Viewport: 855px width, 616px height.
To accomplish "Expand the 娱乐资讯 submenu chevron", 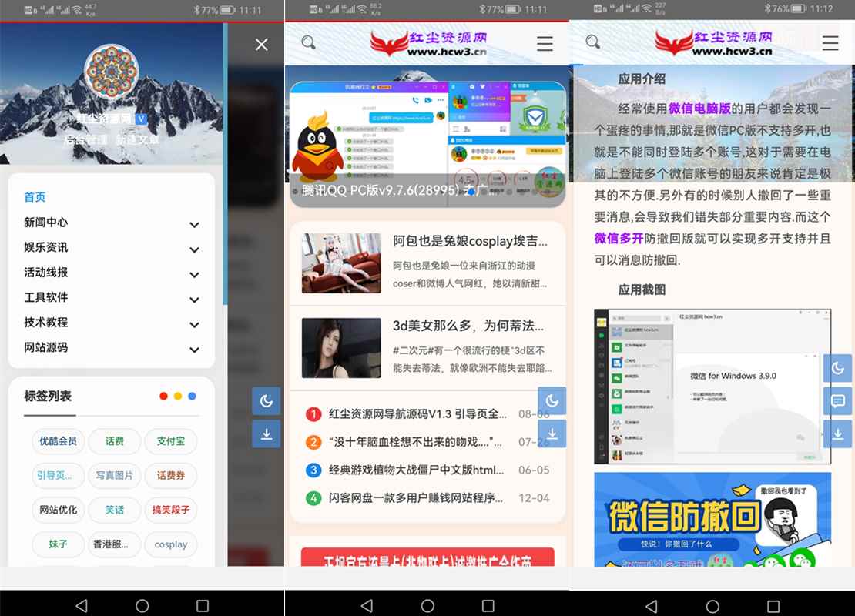I will click(x=194, y=249).
